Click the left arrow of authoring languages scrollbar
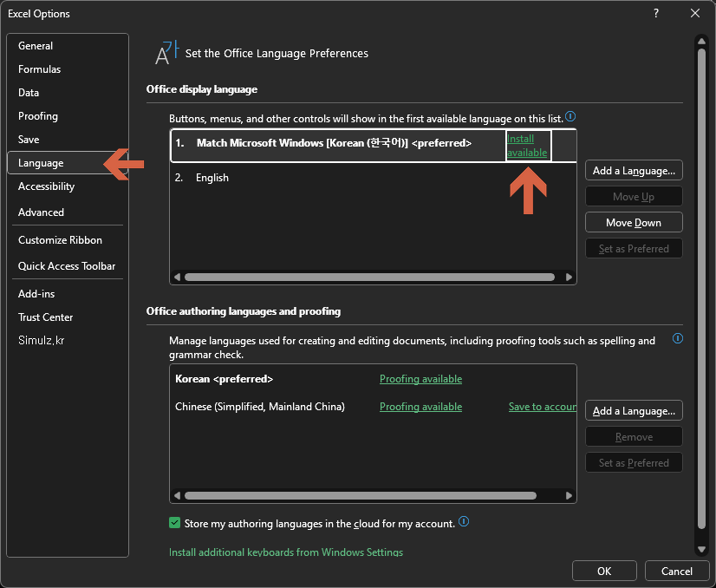This screenshot has height=588, width=716. click(177, 496)
